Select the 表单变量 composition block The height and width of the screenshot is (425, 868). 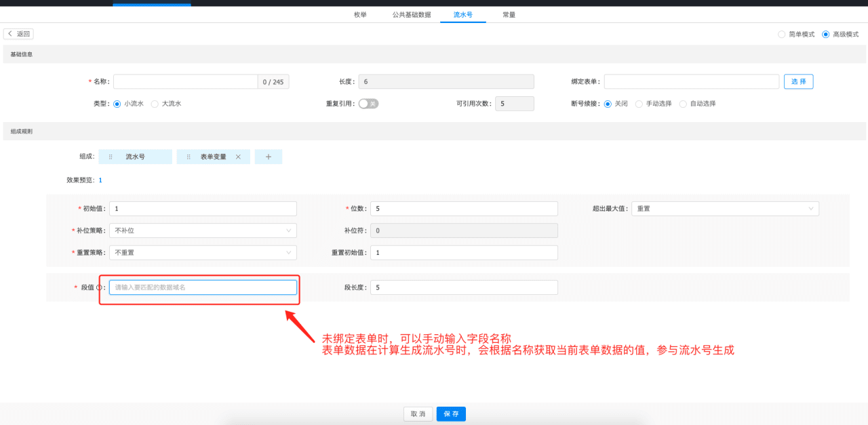214,157
